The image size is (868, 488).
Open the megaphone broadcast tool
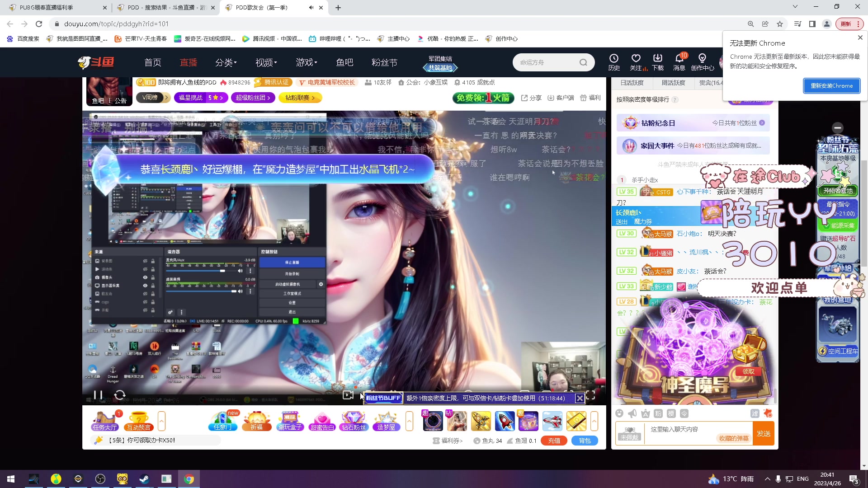coord(632,413)
